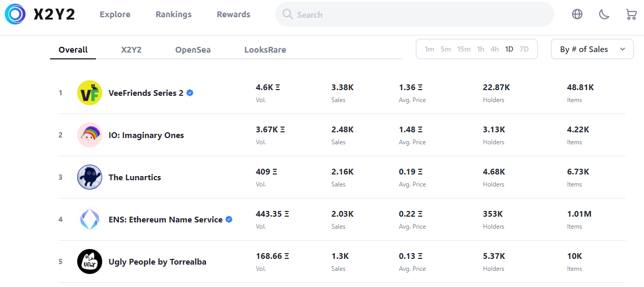The width and height of the screenshot is (644, 287).
Task: Open Ugly People by Torrealba collection
Action: (x=157, y=261)
